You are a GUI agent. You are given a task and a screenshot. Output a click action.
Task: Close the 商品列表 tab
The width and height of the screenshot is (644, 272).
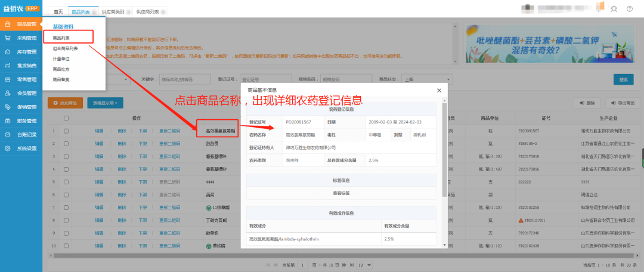pos(94,13)
